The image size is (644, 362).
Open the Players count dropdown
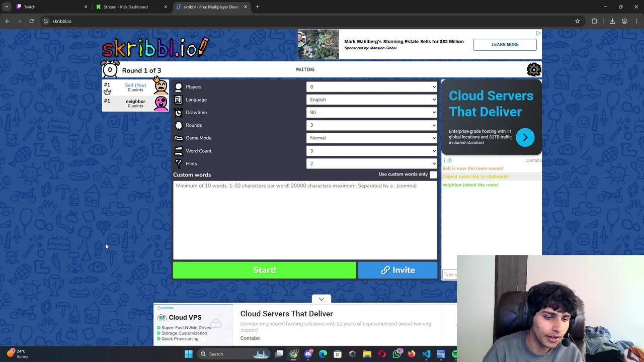pos(372,87)
